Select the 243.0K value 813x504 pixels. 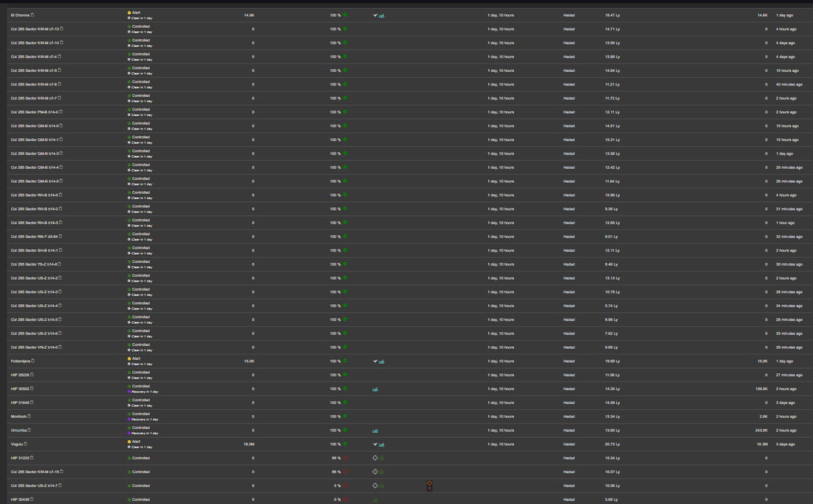761,430
